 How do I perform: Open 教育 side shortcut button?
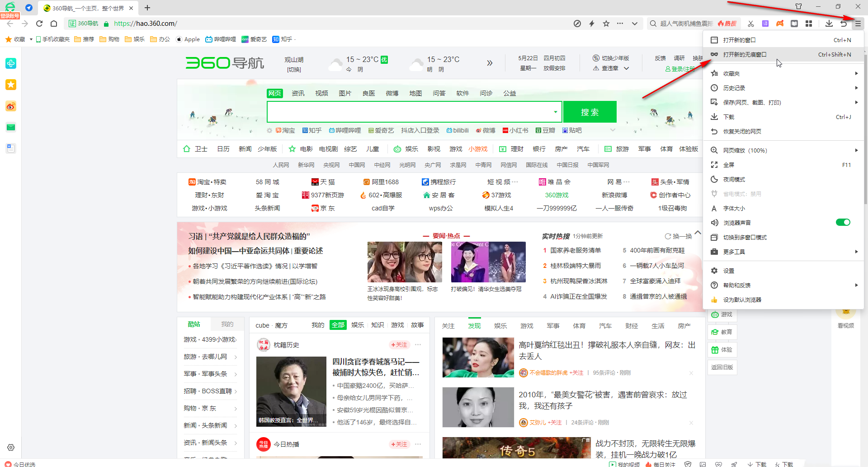(722, 332)
